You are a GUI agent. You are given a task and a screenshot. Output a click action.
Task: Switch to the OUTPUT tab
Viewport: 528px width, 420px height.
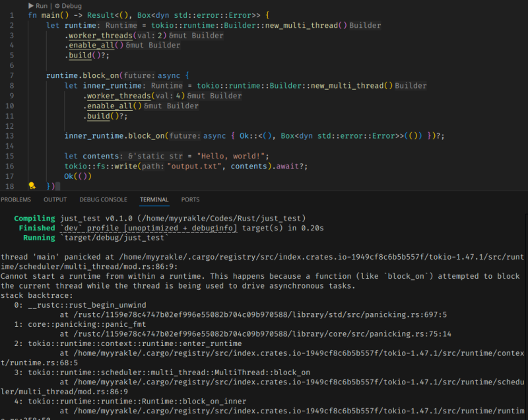pyautogui.click(x=55, y=199)
